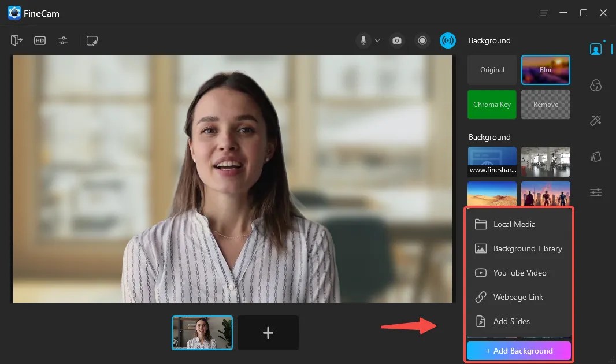Select Blur background mode

pyautogui.click(x=546, y=69)
